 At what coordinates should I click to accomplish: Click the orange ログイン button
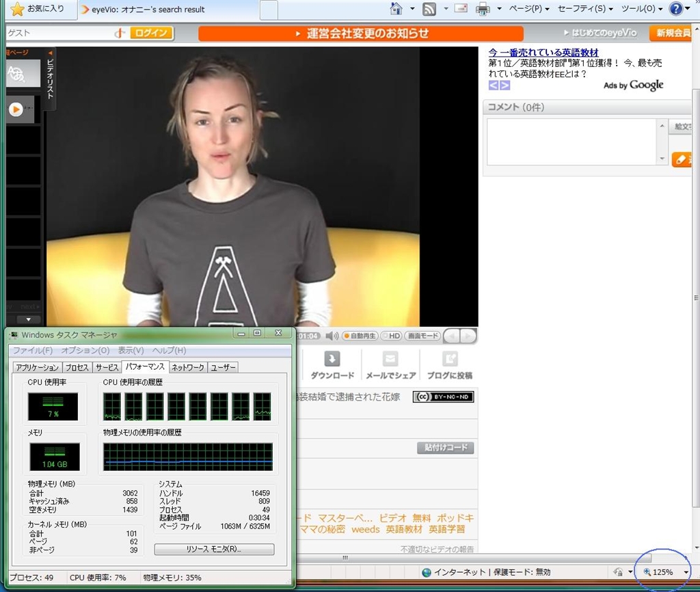point(152,33)
